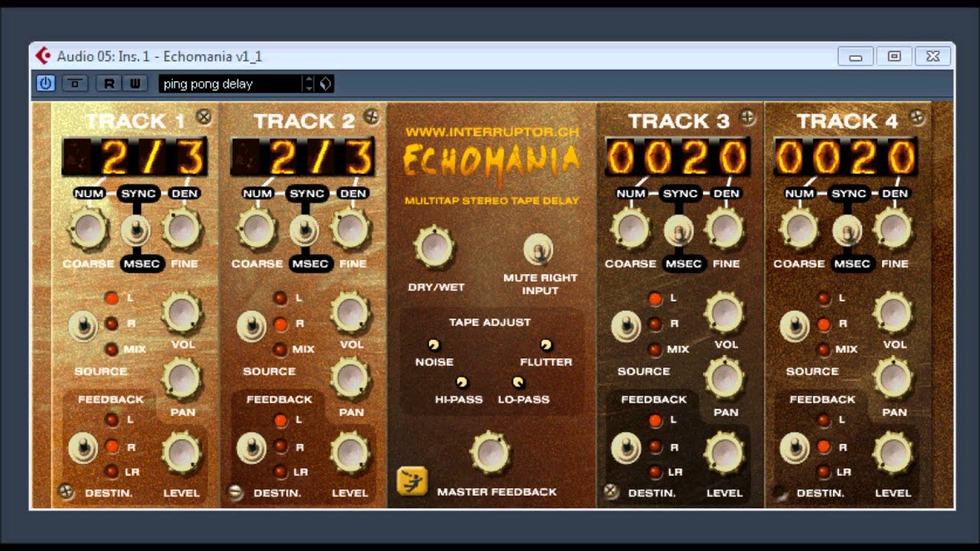Image resolution: width=980 pixels, height=551 pixels.
Task: Click the Track 3 feedback LEVEL knob
Action: [x=724, y=453]
